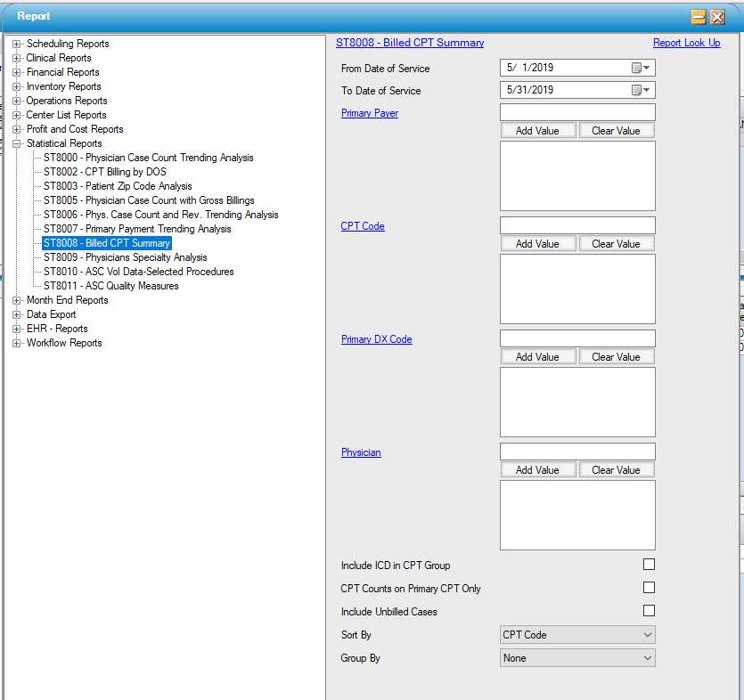Screen dimensions: 744x700
Task: Click the Report Look Up link
Action: (x=686, y=43)
